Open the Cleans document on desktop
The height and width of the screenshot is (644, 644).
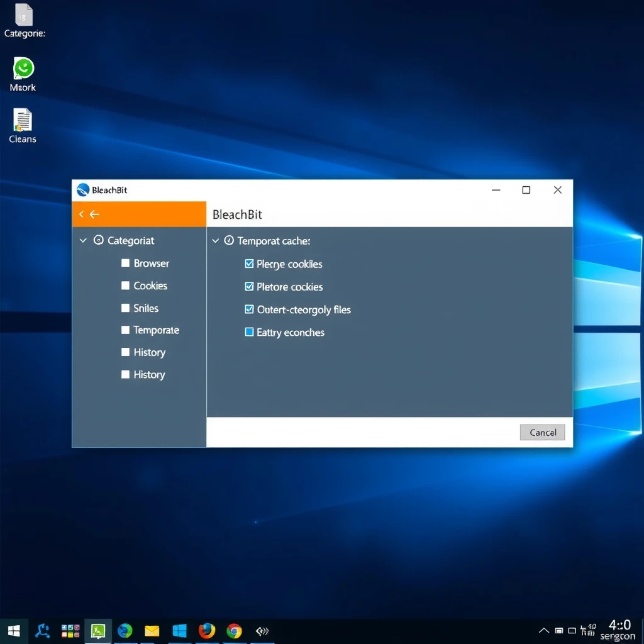pyautogui.click(x=23, y=119)
